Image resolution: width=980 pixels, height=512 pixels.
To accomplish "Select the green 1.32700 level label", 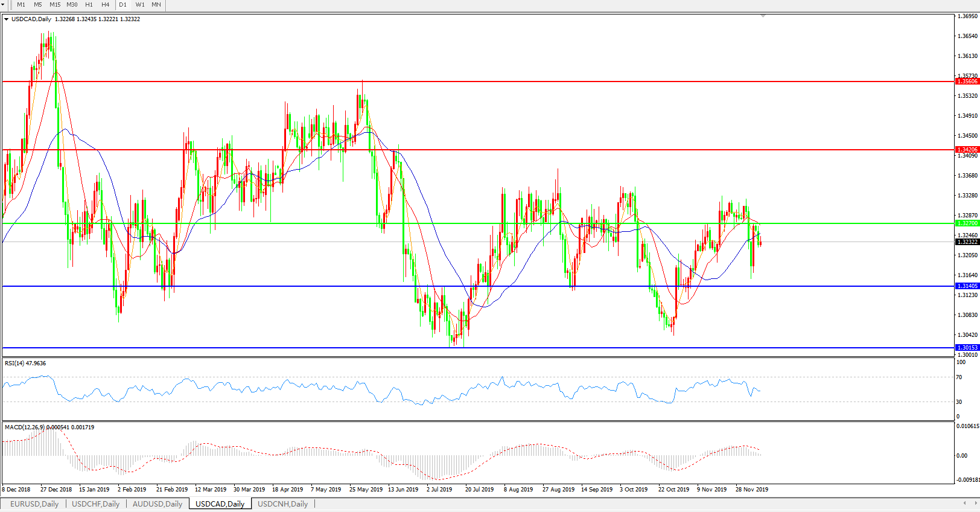I will tap(967, 223).
